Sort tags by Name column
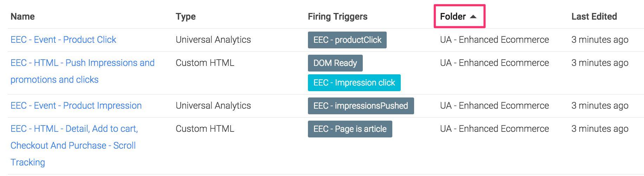This screenshot has height=176, width=644. (x=22, y=16)
